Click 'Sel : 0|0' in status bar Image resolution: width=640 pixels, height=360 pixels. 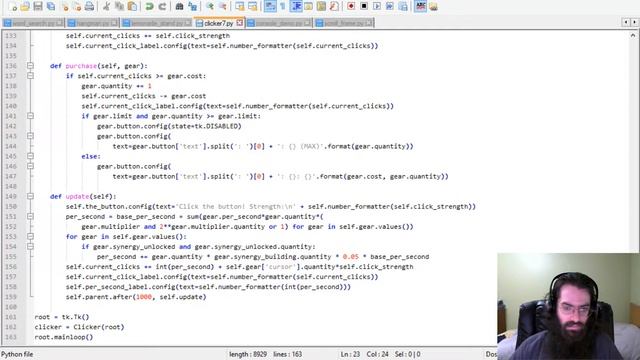[x=407, y=354]
